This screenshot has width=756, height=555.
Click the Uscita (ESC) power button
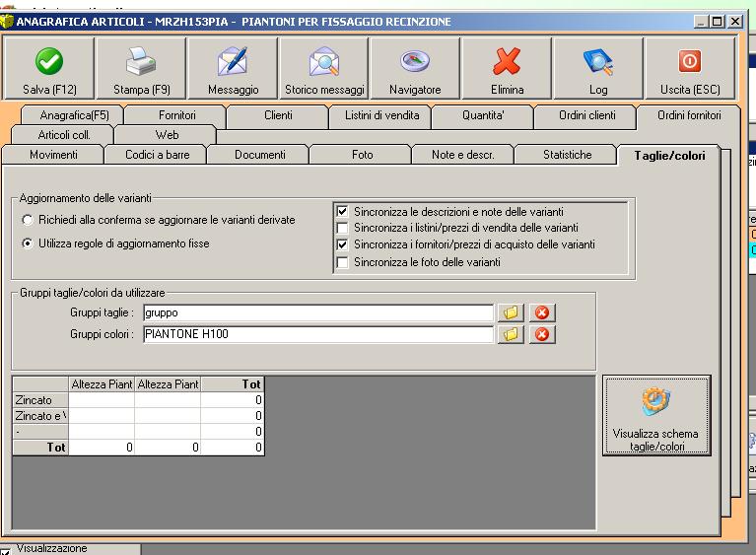pyautogui.click(x=690, y=68)
